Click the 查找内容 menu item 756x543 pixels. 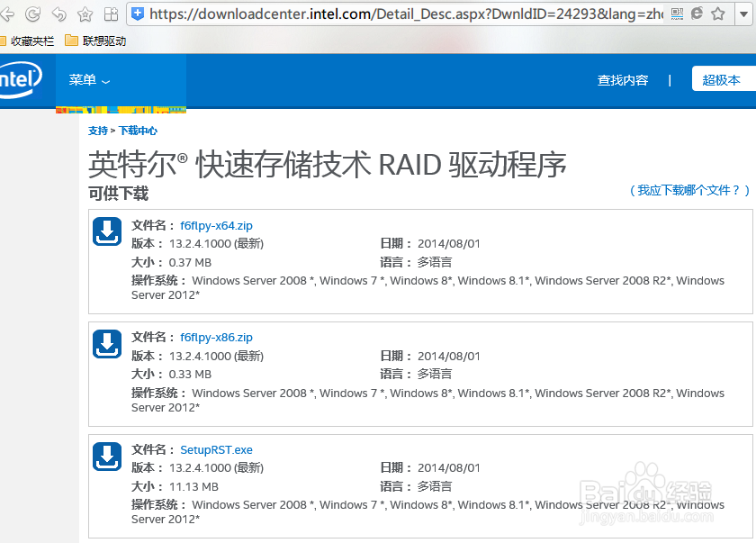(x=623, y=80)
